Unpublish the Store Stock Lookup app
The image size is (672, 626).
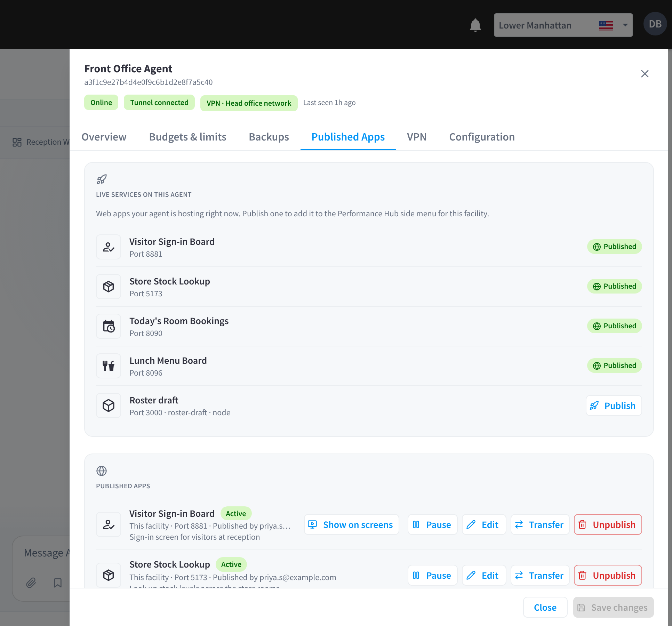(x=608, y=575)
